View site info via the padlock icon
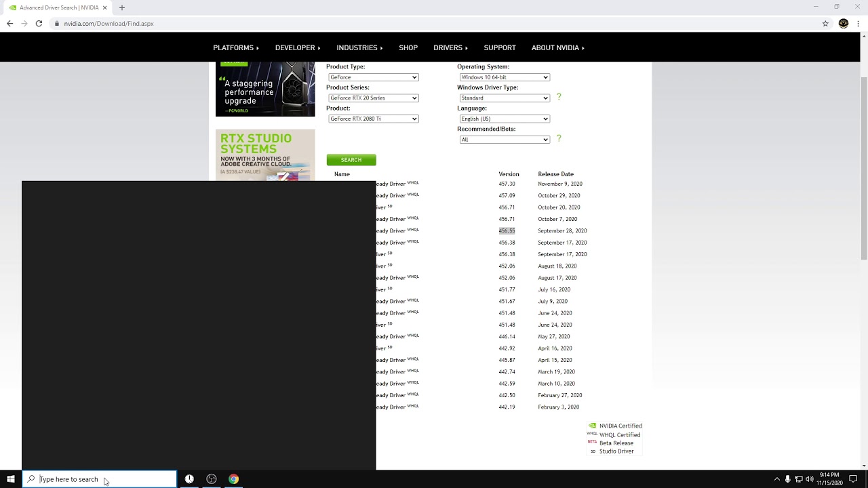Viewport: 868px width, 488px height. pyautogui.click(x=56, y=23)
